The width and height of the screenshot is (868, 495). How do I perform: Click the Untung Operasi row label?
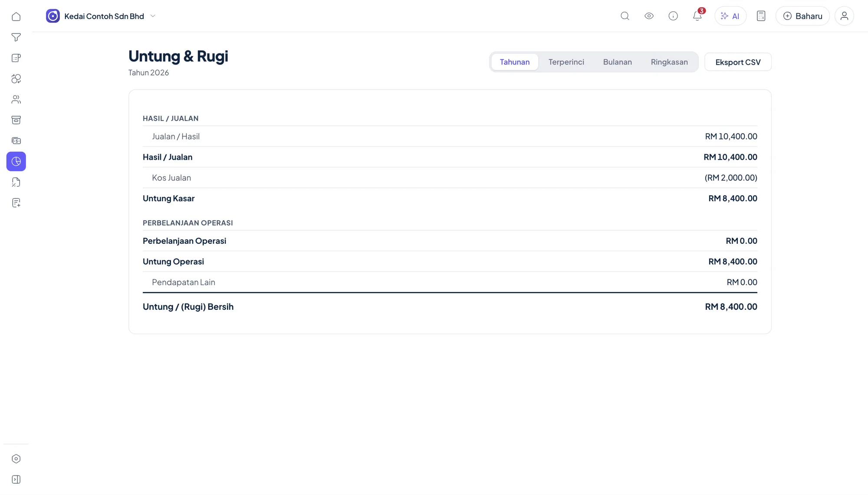click(173, 262)
